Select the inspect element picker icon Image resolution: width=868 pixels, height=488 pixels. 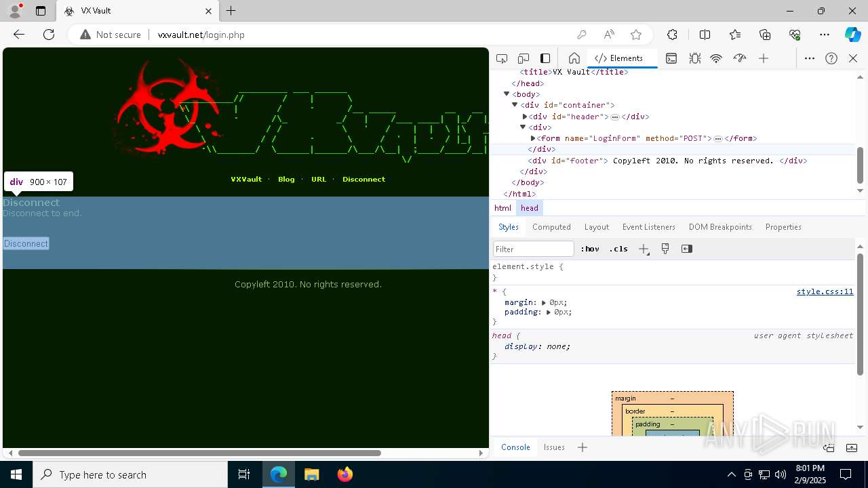pos(502,58)
